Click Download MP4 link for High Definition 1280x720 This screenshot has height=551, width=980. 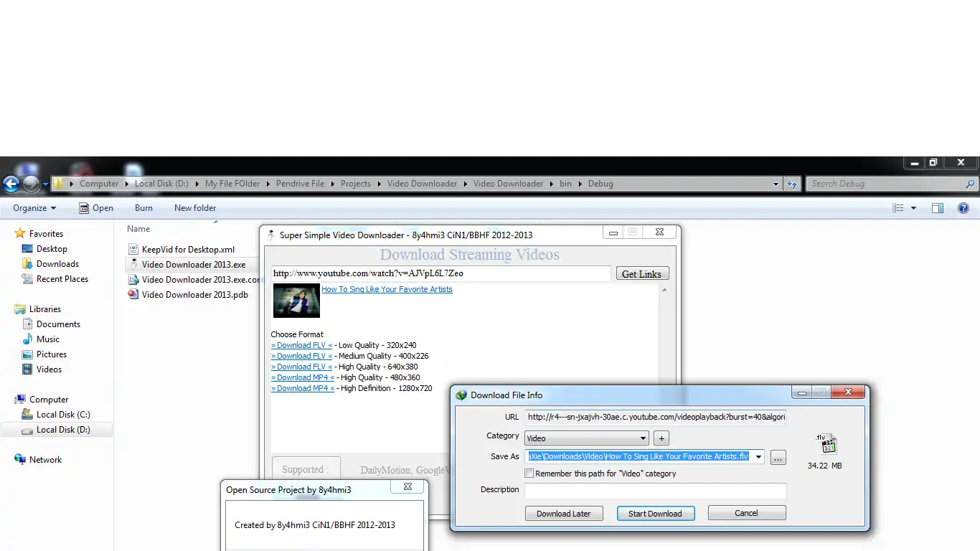(303, 388)
